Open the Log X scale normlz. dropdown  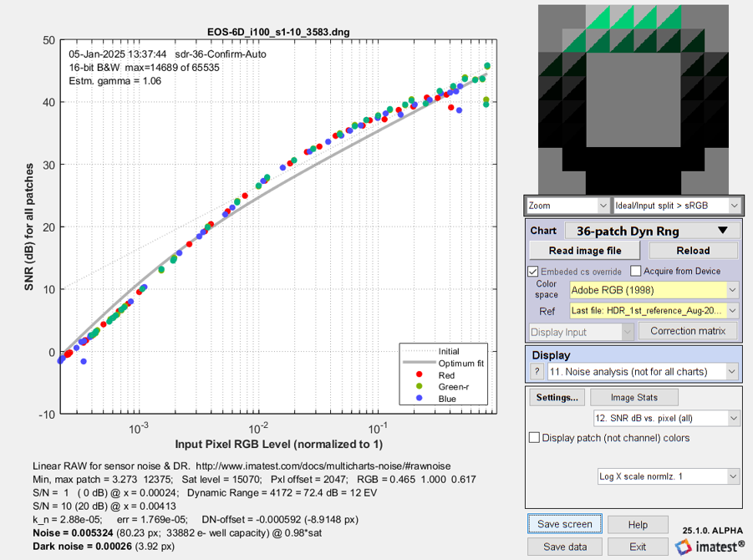668,476
